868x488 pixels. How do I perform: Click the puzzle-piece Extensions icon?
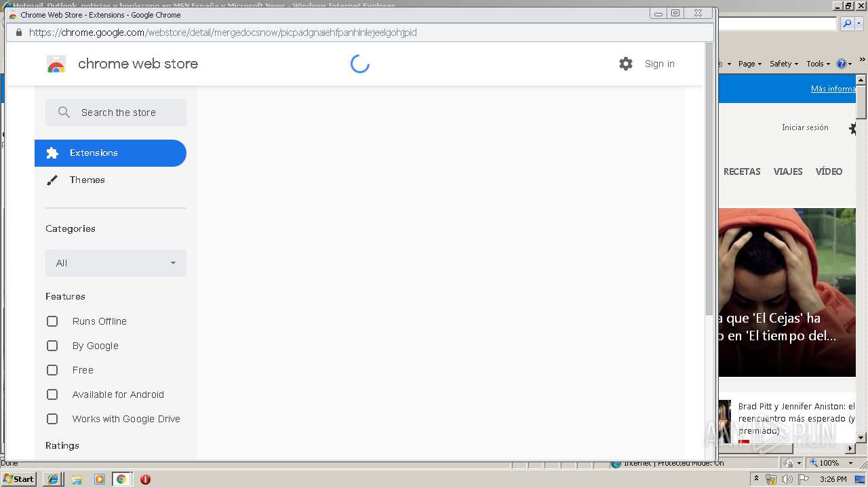point(52,153)
